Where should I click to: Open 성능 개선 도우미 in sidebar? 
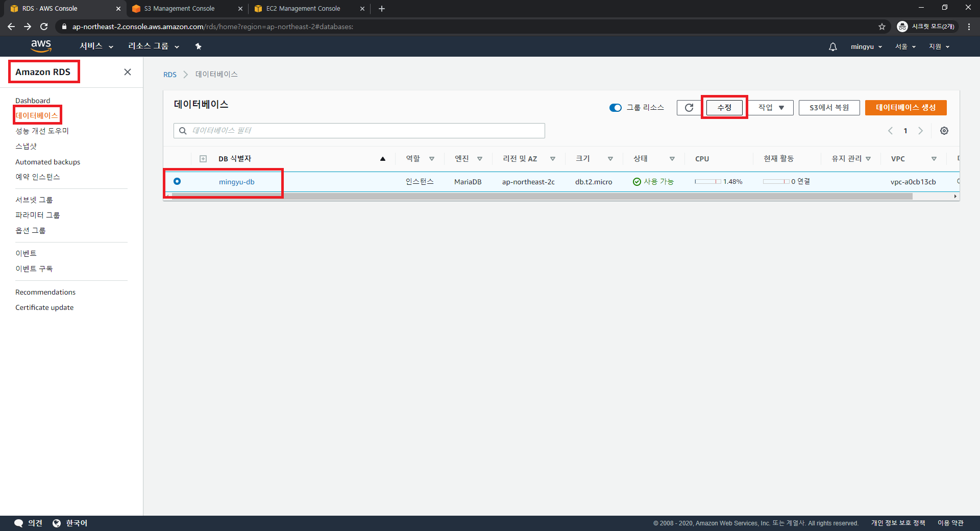(42, 131)
